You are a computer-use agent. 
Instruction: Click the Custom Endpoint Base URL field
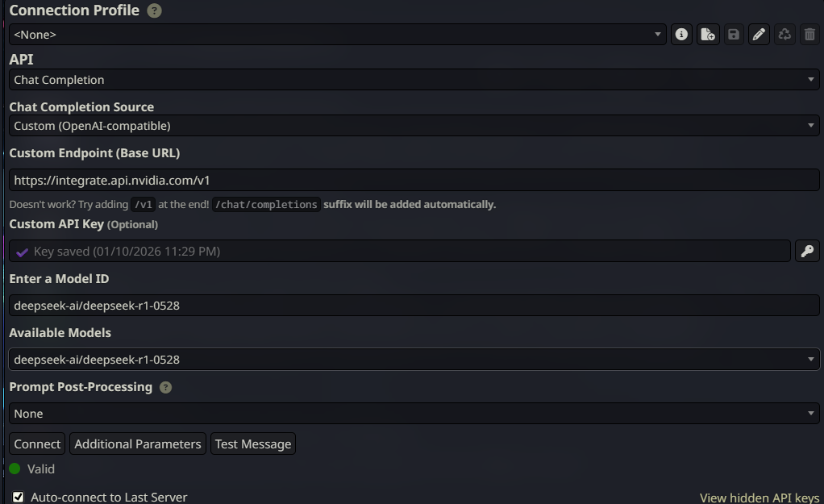[414, 181]
